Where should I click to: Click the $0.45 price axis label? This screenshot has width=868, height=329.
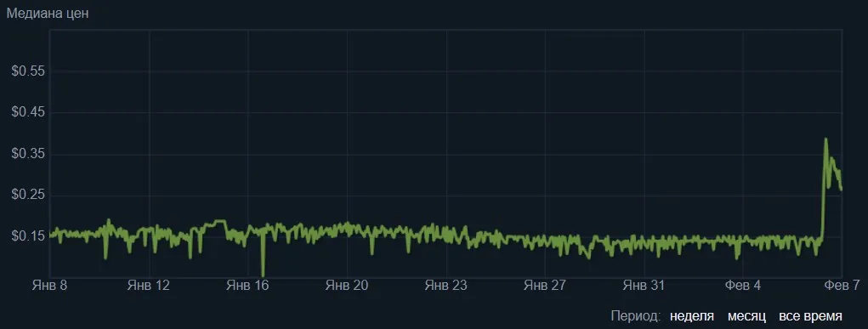[x=28, y=113]
